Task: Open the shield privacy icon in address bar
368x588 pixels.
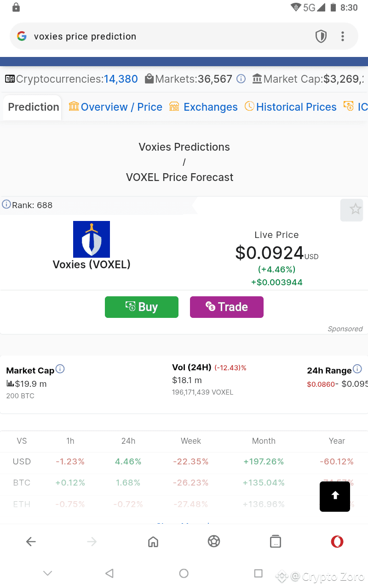Action: pos(321,36)
